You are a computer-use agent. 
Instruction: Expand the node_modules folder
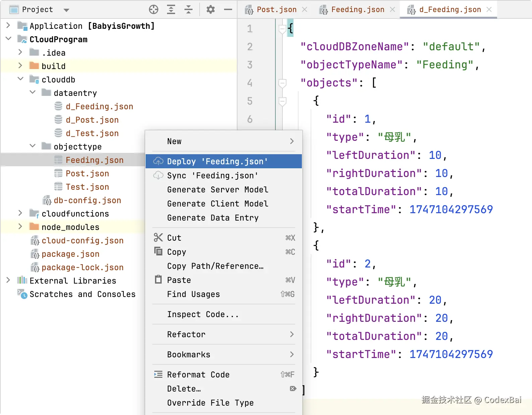(20, 227)
